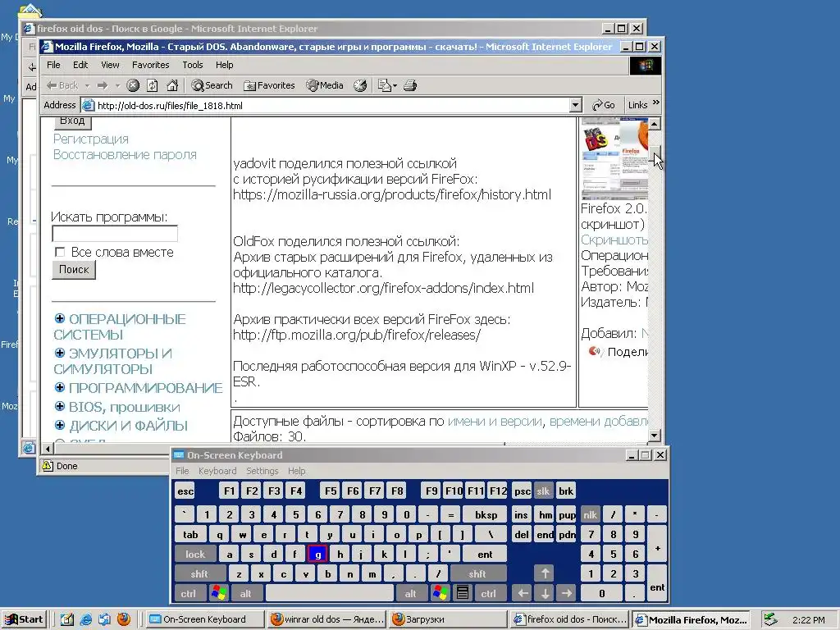Expand the Links toolbar chevron
Viewport: 840px width, 630px height.
[x=656, y=103]
